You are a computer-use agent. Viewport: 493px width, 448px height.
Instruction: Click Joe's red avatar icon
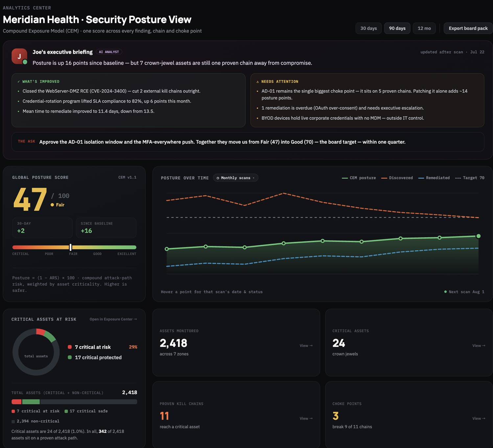click(19, 56)
